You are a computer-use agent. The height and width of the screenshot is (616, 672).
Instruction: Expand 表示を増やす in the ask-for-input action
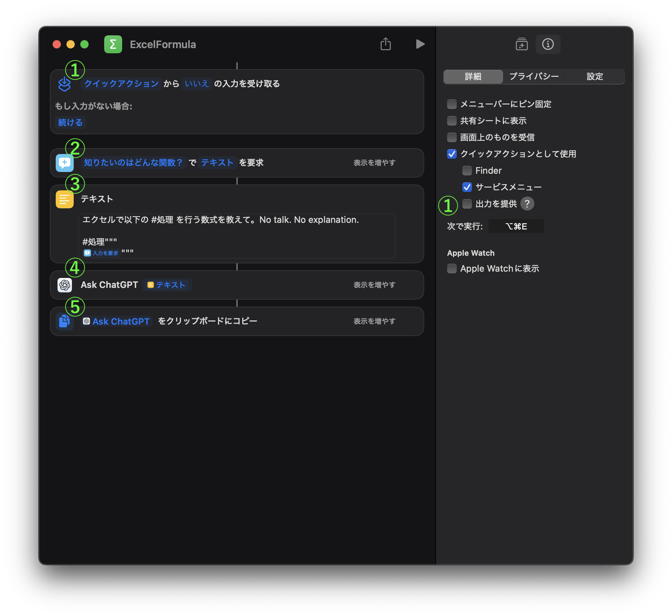click(374, 163)
